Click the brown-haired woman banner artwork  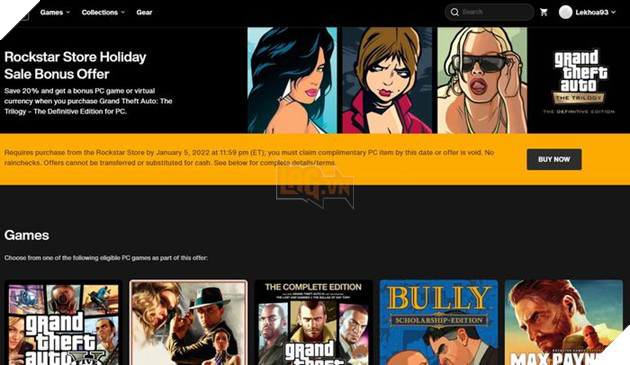tap(387, 80)
